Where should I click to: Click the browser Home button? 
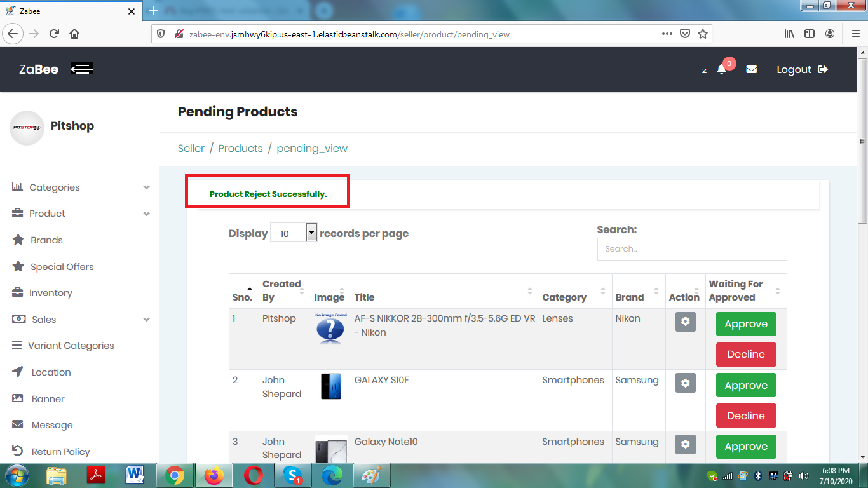74,34
